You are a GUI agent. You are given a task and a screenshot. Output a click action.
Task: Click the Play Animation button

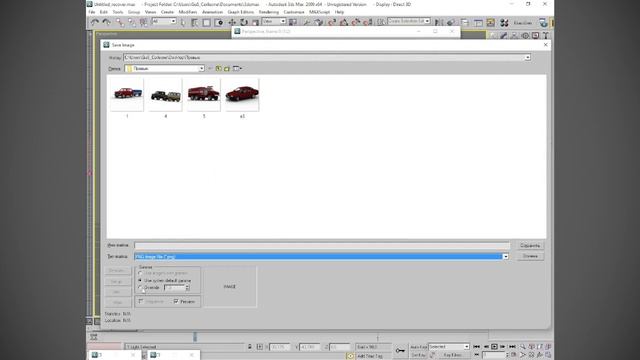pos(494,347)
